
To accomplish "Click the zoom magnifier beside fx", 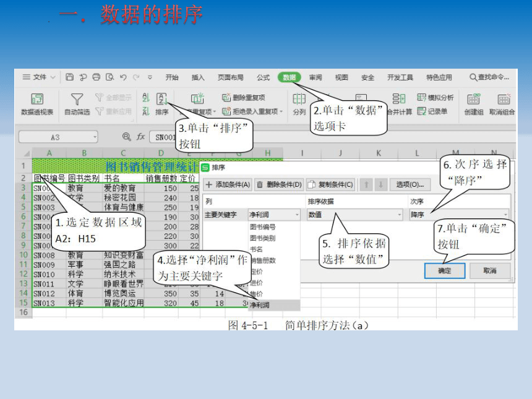I will 127,137.
